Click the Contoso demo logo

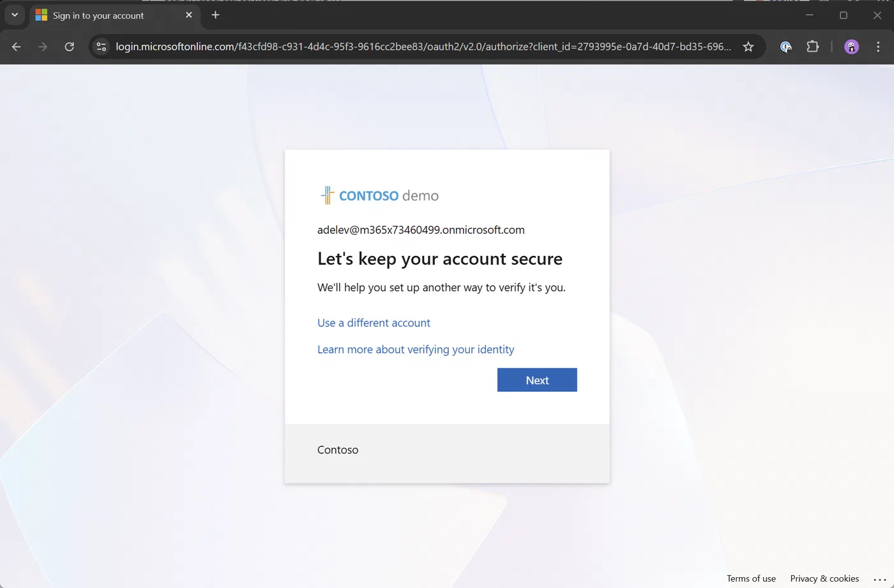[379, 195]
